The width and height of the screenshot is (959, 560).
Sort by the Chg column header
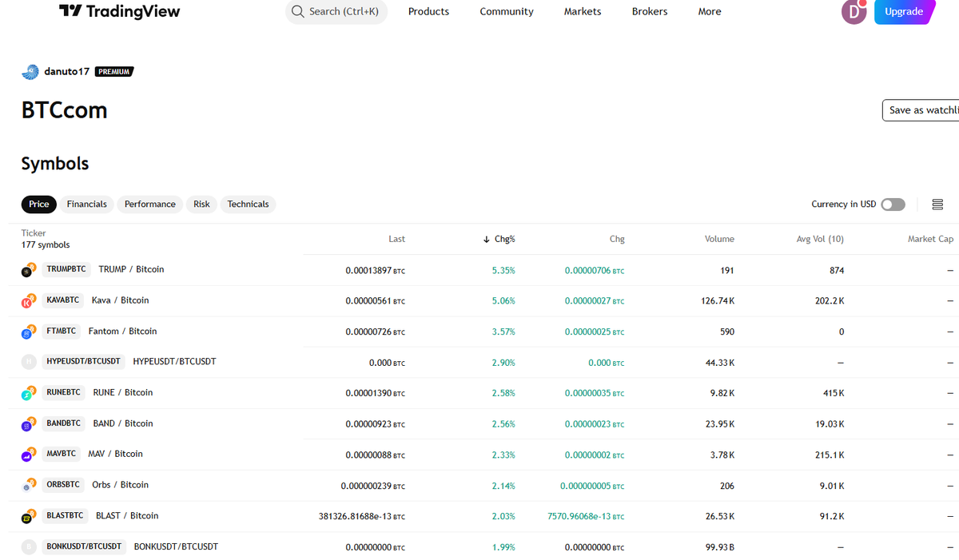click(617, 239)
